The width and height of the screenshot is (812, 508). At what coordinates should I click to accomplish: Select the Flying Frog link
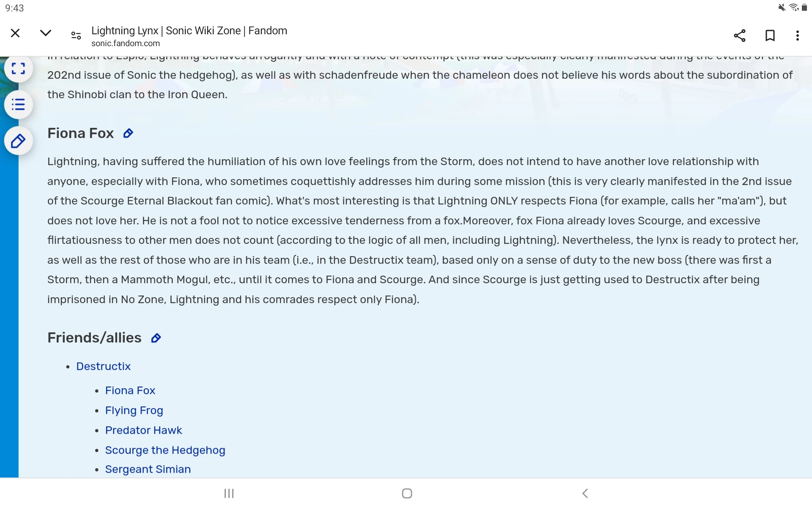point(134,410)
